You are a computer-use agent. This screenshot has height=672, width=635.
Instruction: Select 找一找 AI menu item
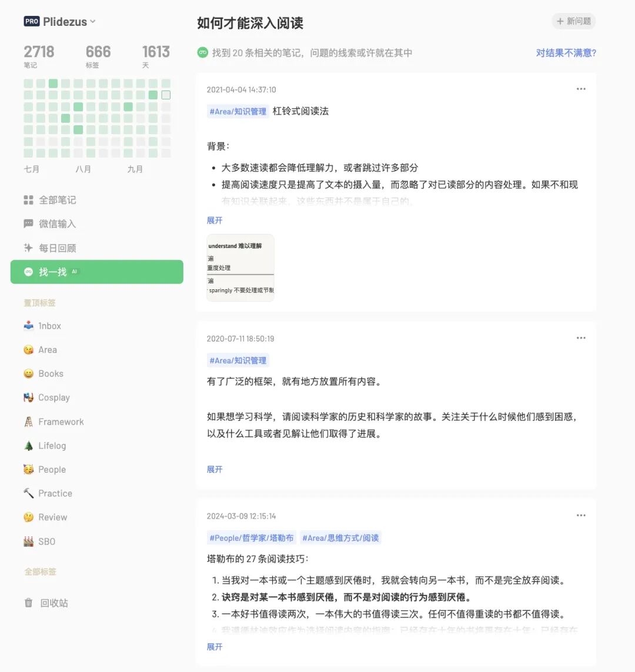97,272
